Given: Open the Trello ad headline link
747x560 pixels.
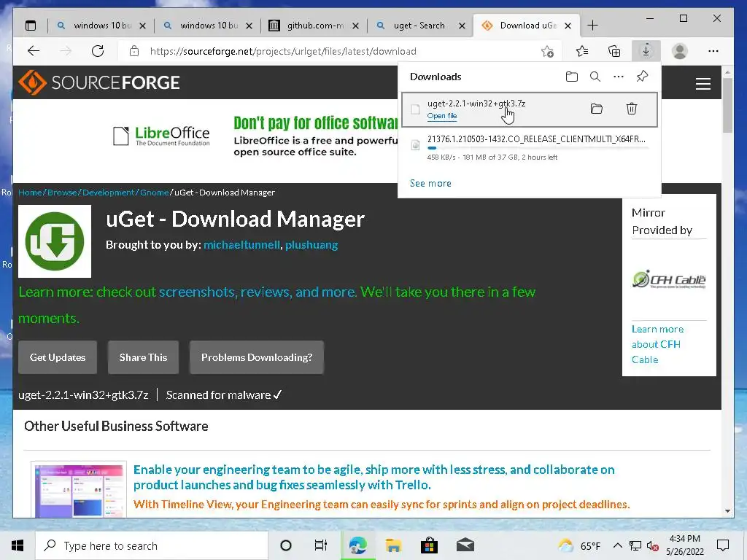Looking at the screenshot, I should [x=374, y=477].
